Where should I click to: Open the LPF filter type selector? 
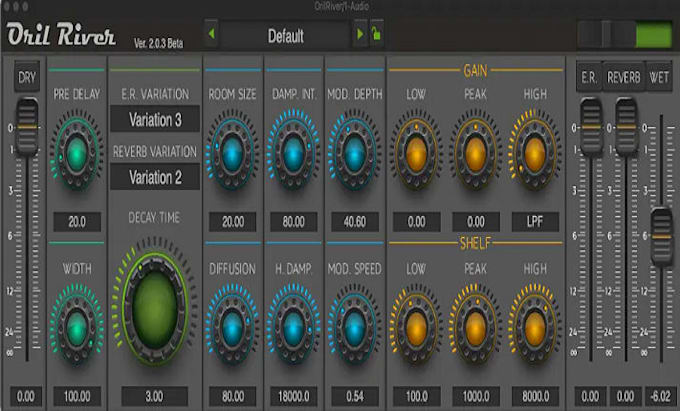pyautogui.click(x=535, y=222)
